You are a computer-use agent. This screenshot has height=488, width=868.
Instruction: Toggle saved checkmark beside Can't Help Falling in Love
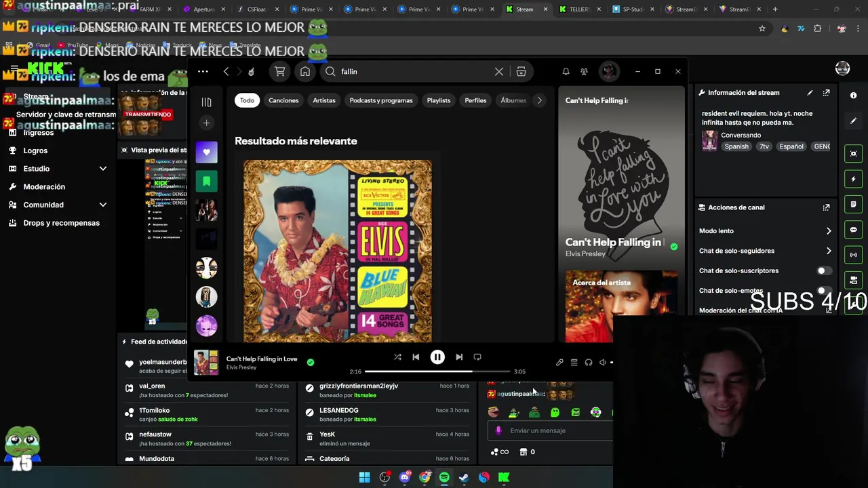[311, 363]
